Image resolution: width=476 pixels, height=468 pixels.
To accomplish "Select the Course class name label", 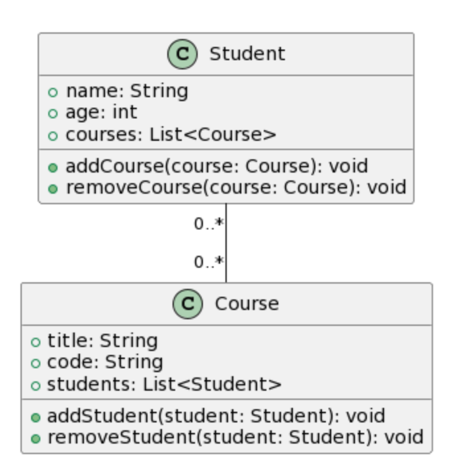I will tap(247, 304).
